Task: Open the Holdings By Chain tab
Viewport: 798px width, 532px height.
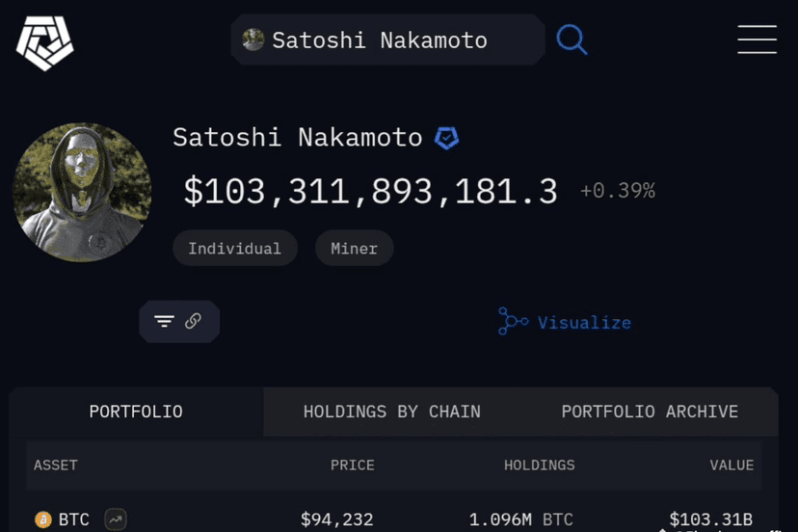Action: pyautogui.click(x=392, y=412)
